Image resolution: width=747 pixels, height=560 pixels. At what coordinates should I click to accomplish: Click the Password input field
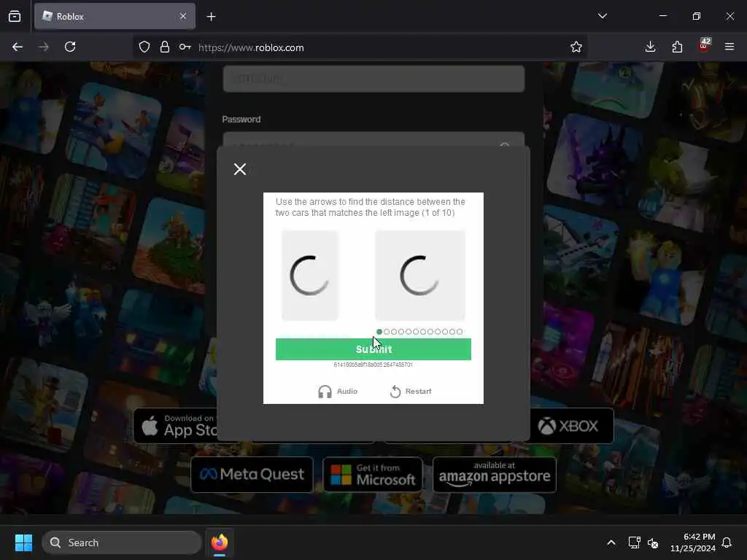pyautogui.click(x=373, y=140)
